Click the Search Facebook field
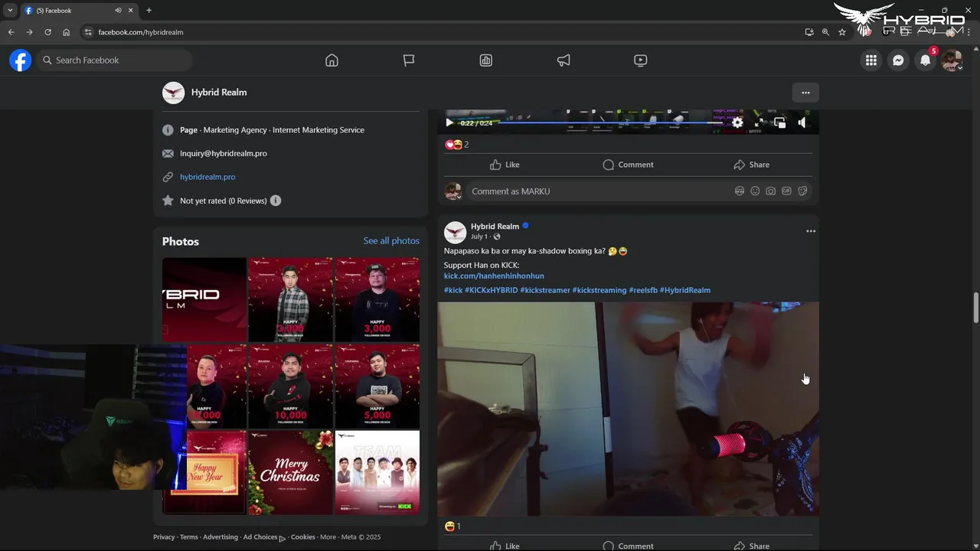 [114, 60]
